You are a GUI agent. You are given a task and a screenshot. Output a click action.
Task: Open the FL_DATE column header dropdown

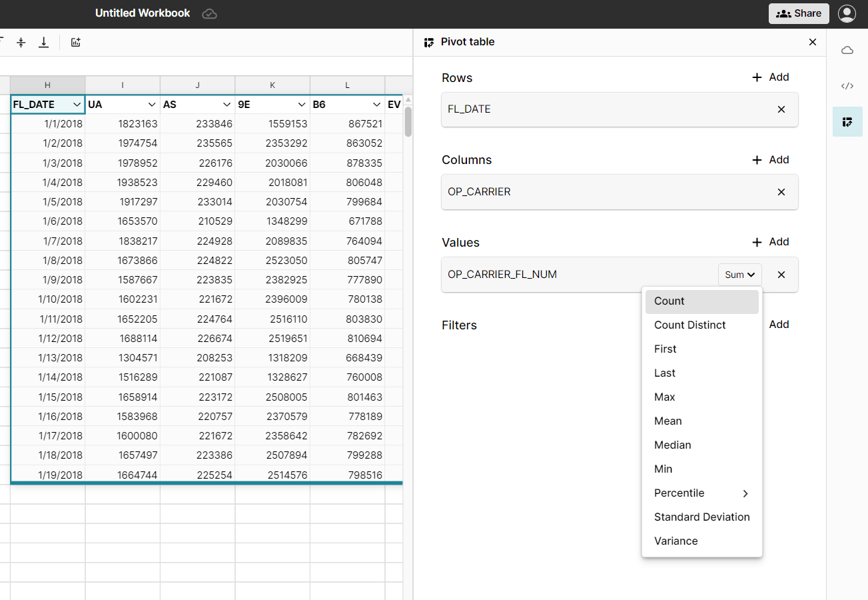tap(77, 104)
